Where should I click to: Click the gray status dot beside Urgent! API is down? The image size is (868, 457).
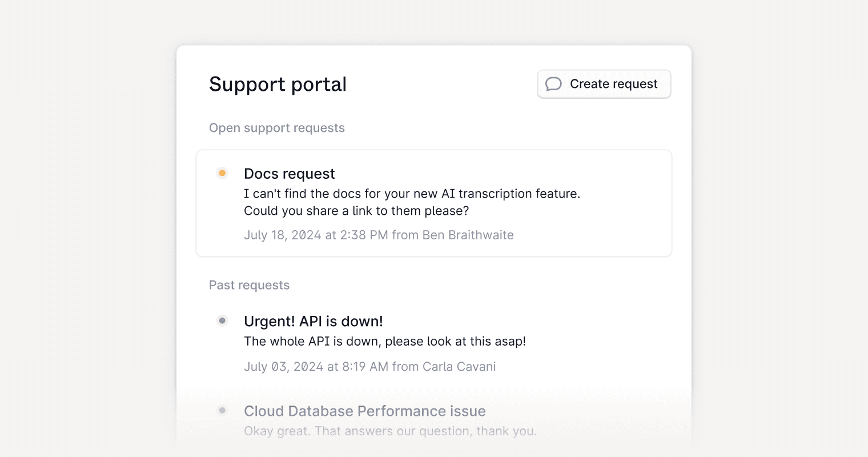click(x=222, y=320)
